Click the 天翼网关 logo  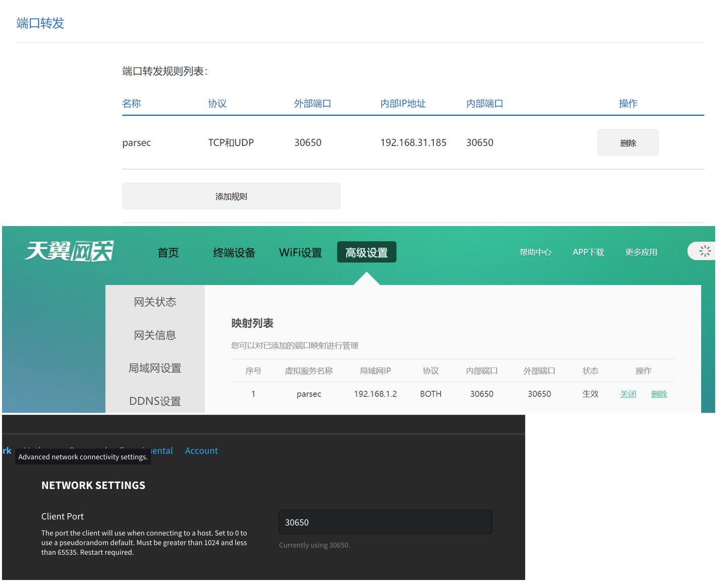[x=69, y=251]
